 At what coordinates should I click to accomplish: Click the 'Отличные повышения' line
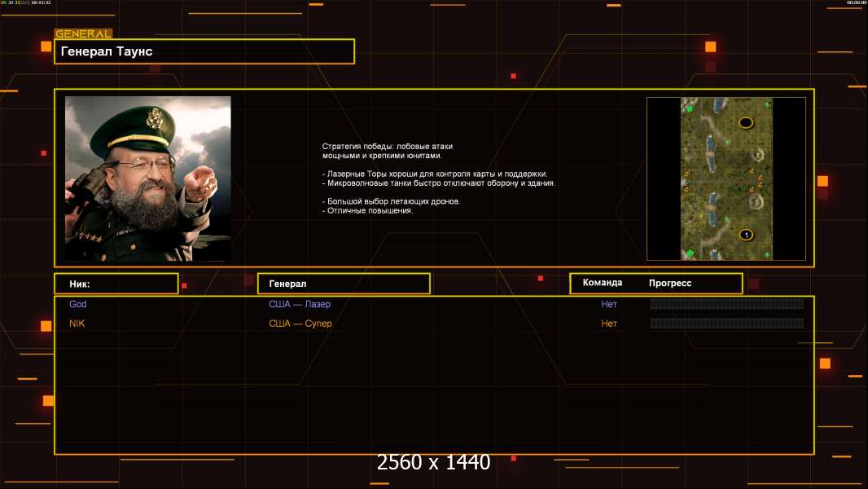(367, 210)
